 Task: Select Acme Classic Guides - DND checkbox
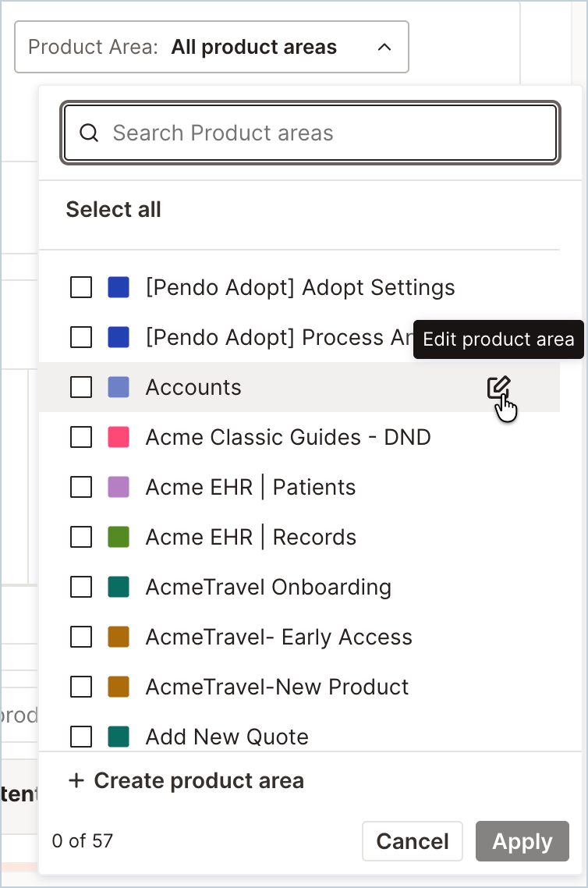(x=81, y=437)
